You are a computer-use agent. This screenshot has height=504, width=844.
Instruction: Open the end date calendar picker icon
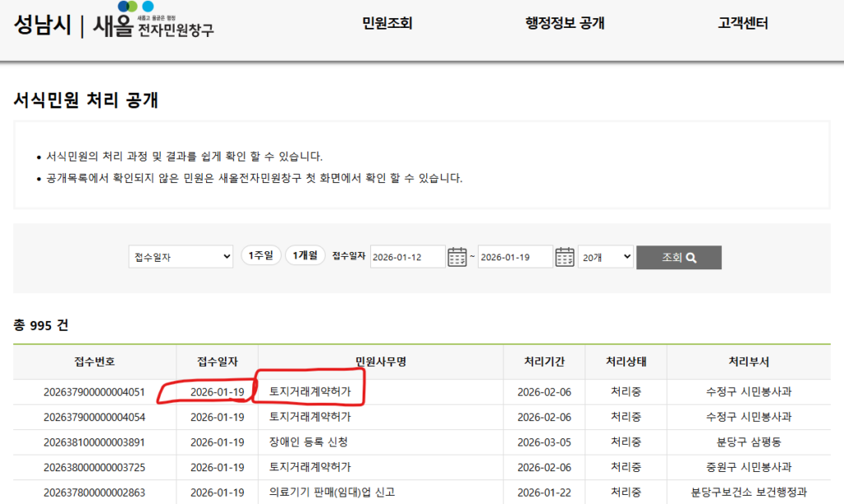[x=565, y=256]
